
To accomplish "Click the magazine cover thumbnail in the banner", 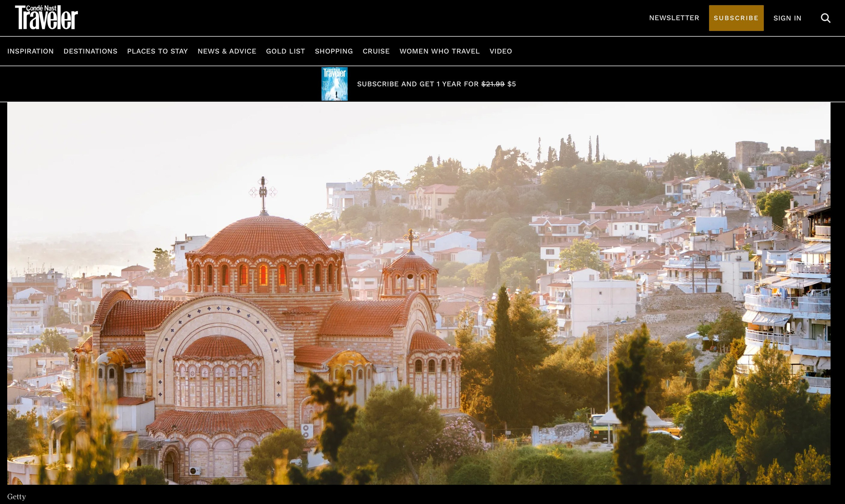I will pos(334,84).
